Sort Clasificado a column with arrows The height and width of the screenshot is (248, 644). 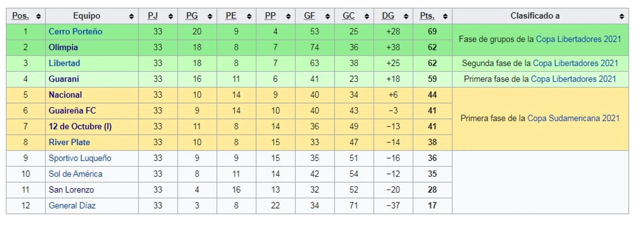coord(622,16)
